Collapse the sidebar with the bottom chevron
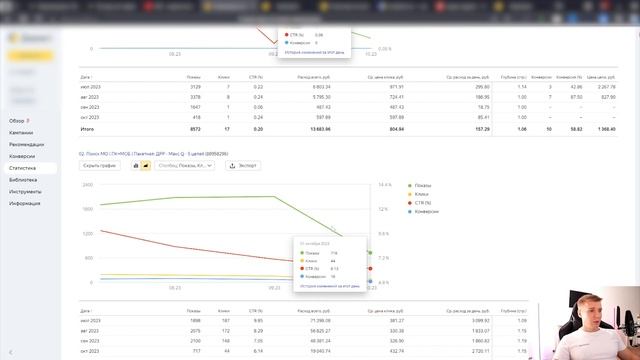 click(11, 352)
